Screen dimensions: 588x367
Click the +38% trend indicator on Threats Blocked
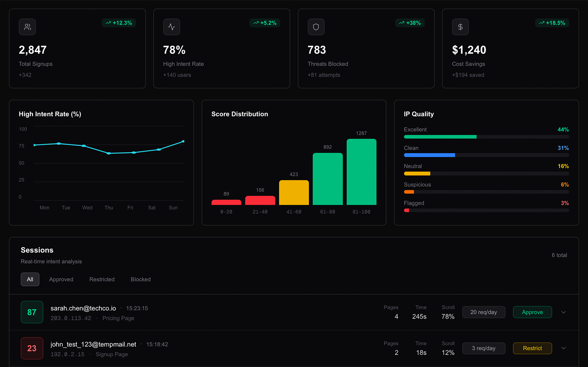tap(409, 23)
